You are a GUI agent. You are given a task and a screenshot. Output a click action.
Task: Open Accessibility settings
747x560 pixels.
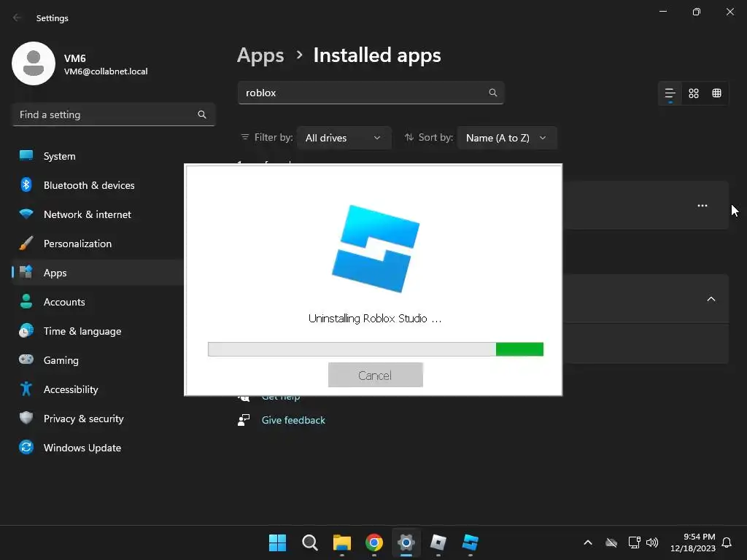98,389
